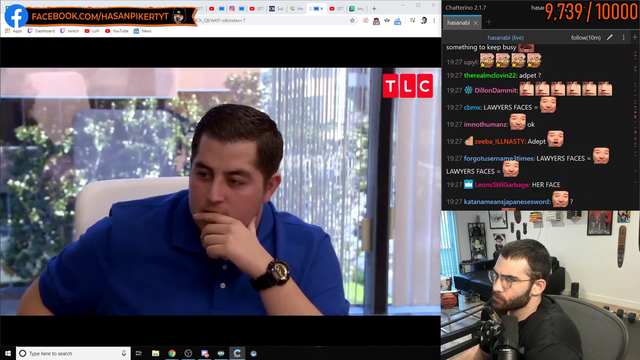Open the twitch bookmark
Screen dimensions: 640x360
click(x=69, y=31)
